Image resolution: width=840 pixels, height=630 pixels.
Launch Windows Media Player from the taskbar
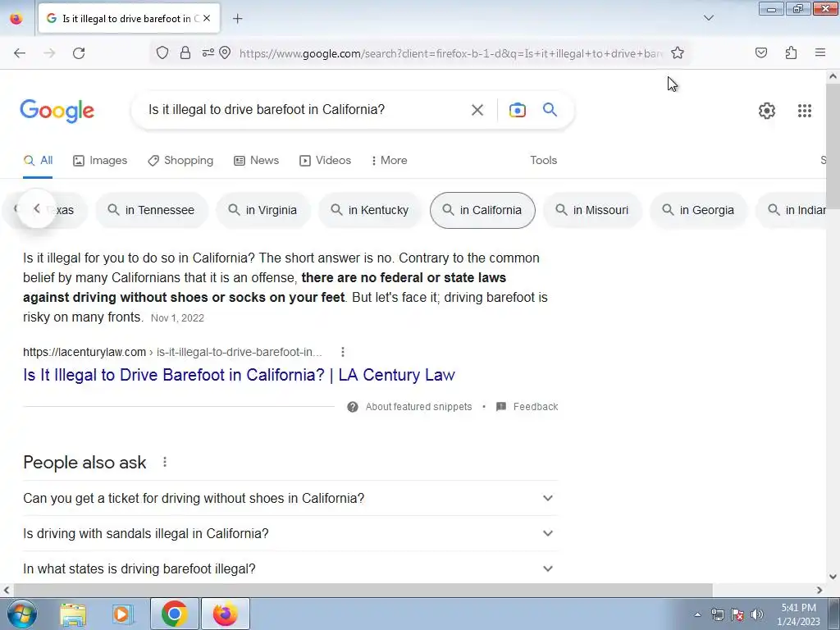click(x=123, y=614)
